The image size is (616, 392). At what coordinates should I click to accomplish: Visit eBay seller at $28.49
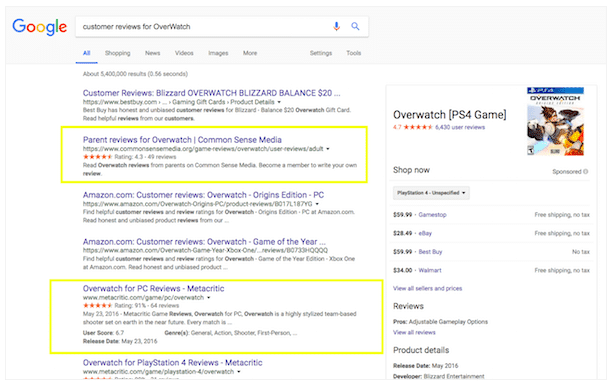coord(425,233)
